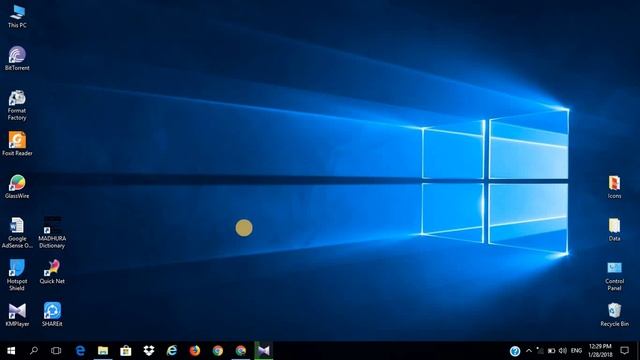640x360 pixels.
Task: Switch to KMPlayer in taskbar
Action: tap(264, 351)
